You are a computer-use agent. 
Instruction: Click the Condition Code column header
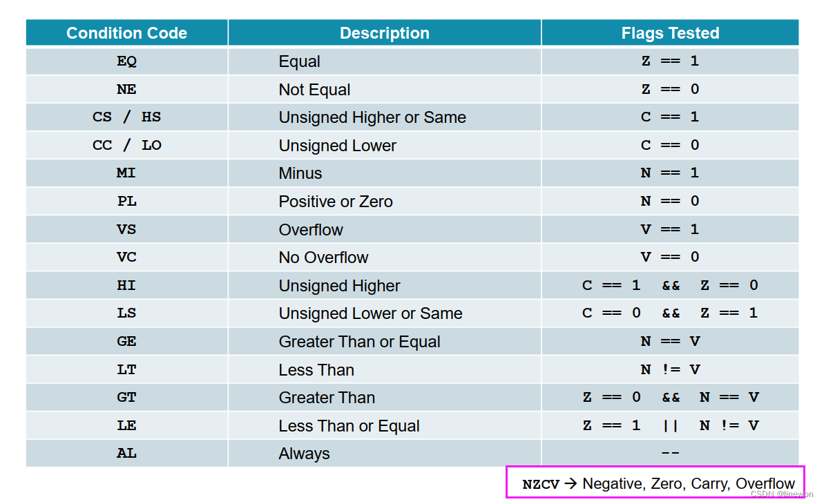point(126,33)
